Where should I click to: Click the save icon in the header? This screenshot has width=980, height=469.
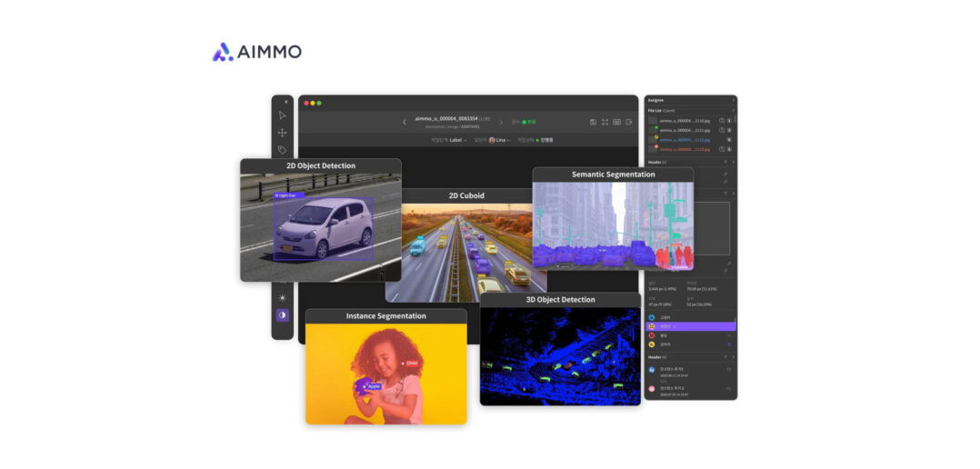tap(593, 122)
